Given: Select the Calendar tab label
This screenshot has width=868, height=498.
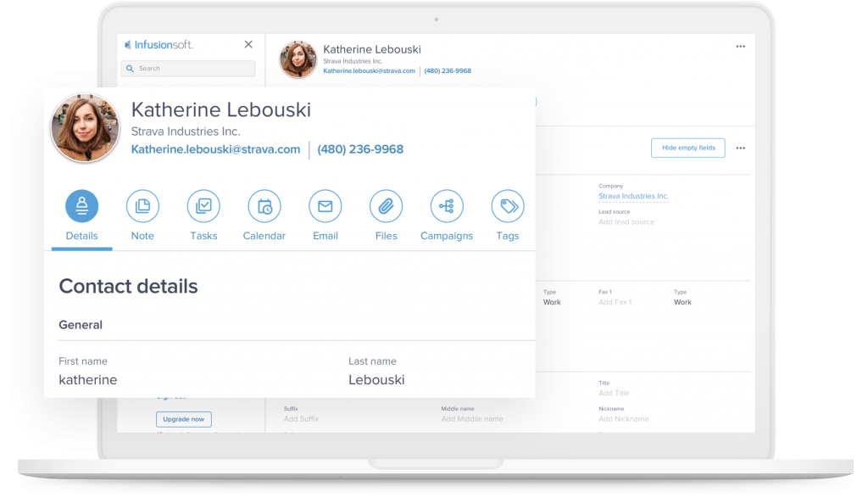Looking at the screenshot, I should pyautogui.click(x=264, y=236).
